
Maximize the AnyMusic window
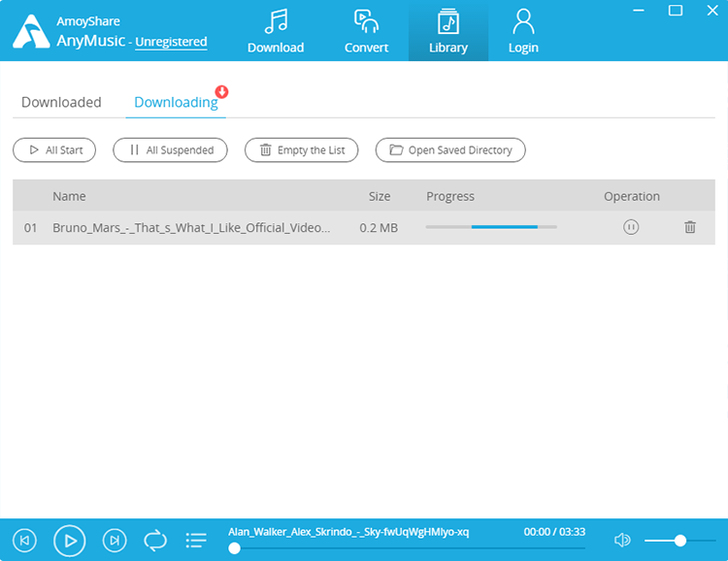tap(676, 11)
